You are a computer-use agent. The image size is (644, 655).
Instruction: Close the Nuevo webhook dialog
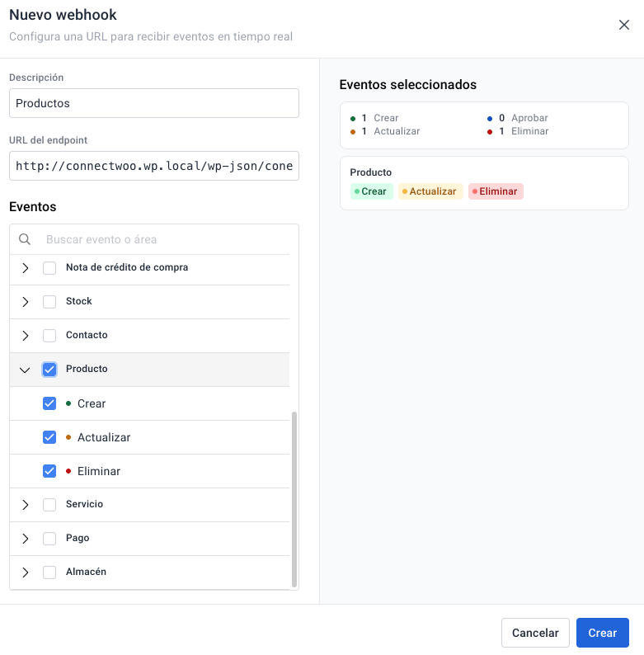click(x=624, y=25)
